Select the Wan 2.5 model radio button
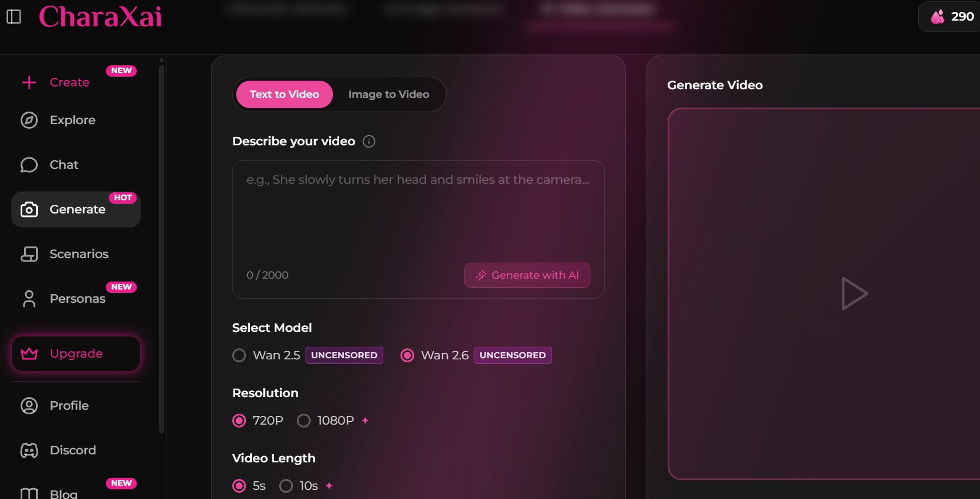 [x=239, y=355]
